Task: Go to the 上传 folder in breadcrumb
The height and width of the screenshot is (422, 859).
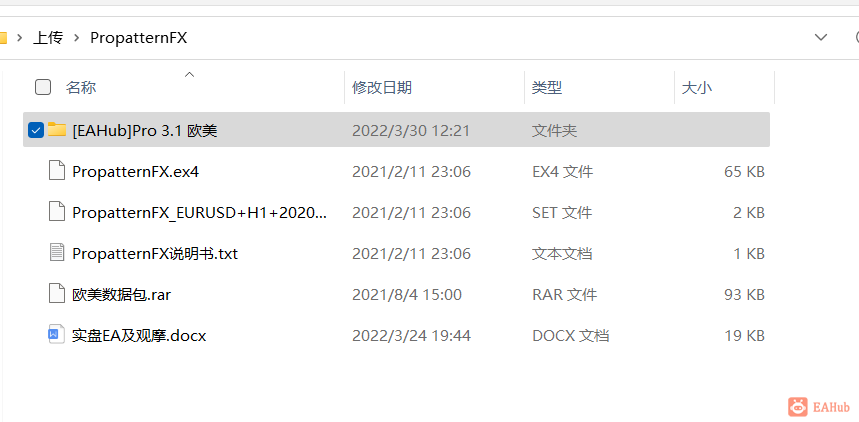Action: [48, 38]
